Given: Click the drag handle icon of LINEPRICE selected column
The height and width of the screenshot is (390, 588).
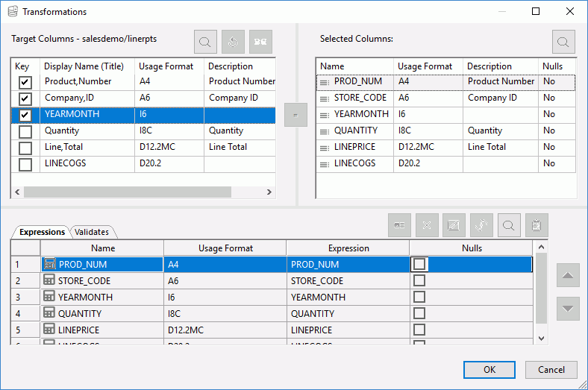Looking at the screenshot, I should pyautogui.click(x=325, y=148).
